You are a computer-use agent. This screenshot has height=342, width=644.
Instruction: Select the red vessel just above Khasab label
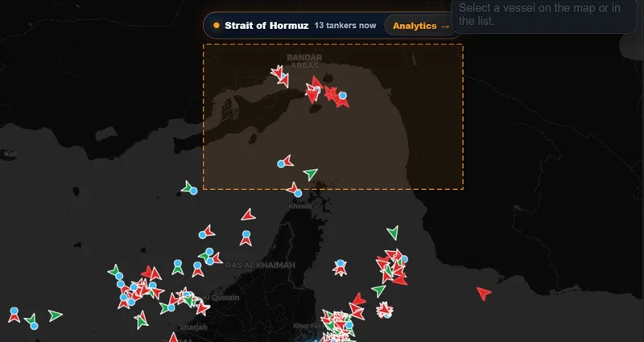[x=294, y=190]
